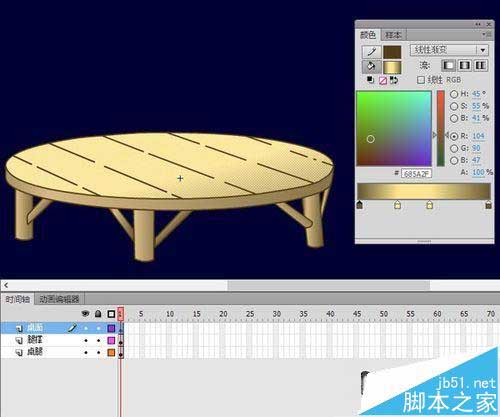Select the R red radio button
This screenshot has width=500, height=417.
tap(454, 136)
